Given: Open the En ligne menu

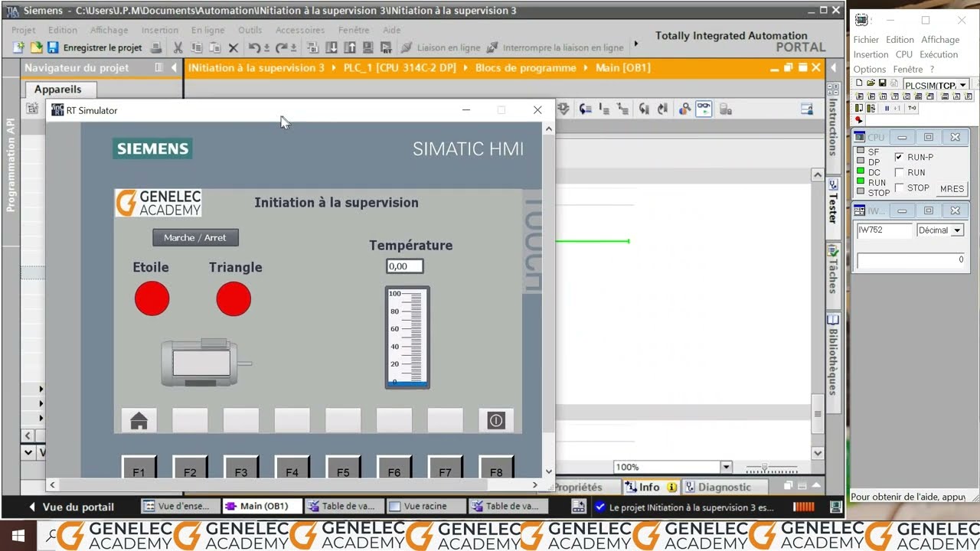Looking at the screenshot, I should (x=208, y=30).
